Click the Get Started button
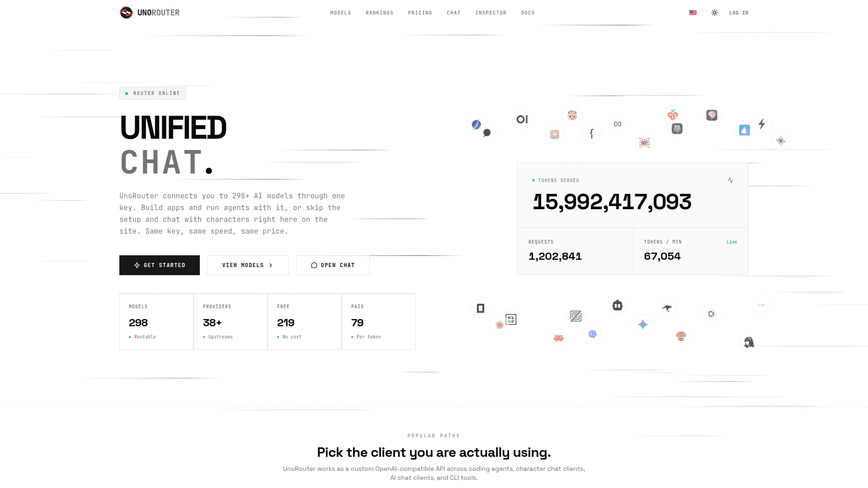The width and height of the screenshot is (868, 488). 160,265
